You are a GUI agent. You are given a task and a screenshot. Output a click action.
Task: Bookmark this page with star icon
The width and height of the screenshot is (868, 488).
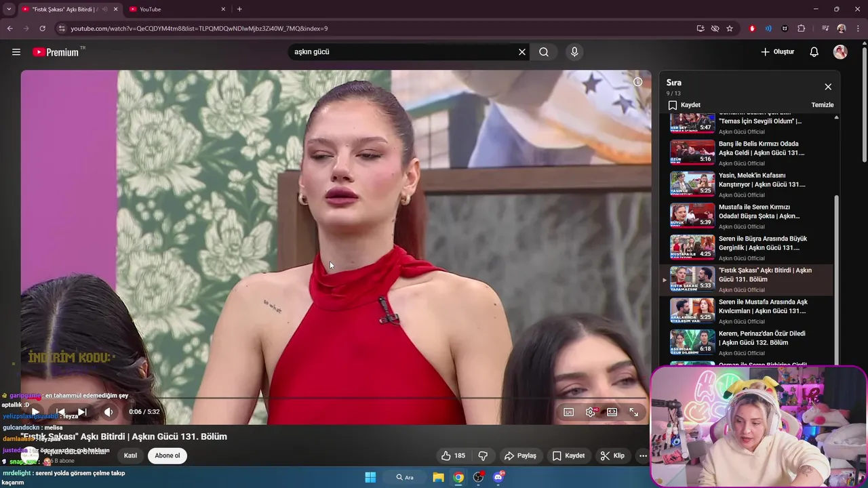[730, 28]
